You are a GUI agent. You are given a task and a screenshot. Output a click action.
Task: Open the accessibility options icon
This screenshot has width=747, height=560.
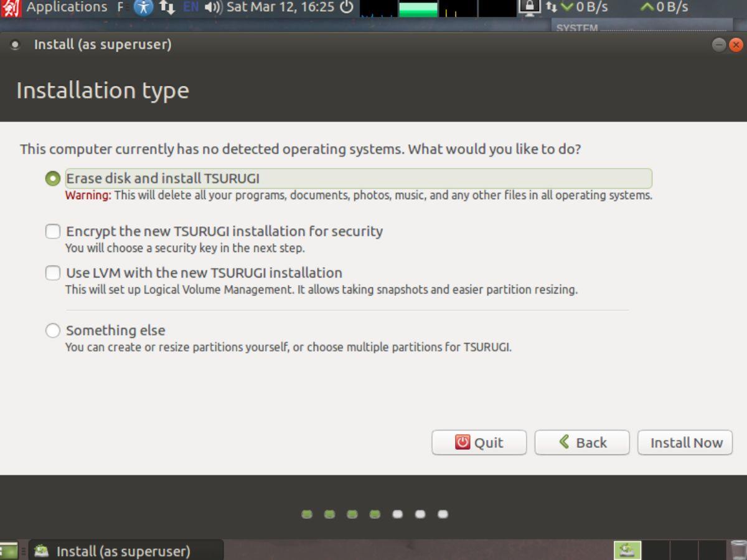click(x=142, y=7)
